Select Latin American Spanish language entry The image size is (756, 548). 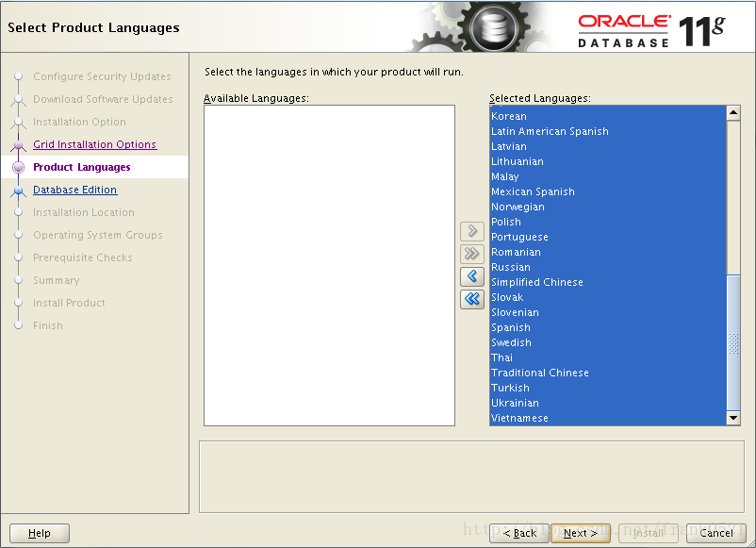(x=608, y=131)
